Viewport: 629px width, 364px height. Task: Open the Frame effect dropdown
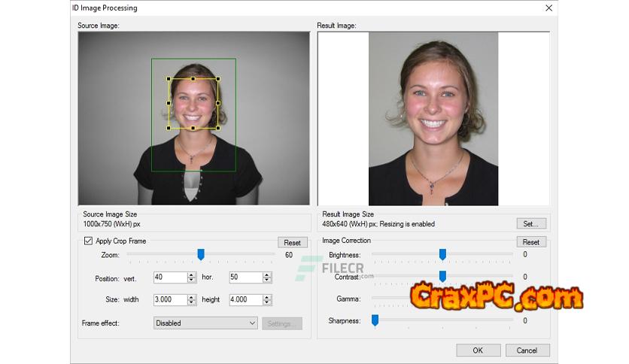pyautogui.click(x=205, y=323)
